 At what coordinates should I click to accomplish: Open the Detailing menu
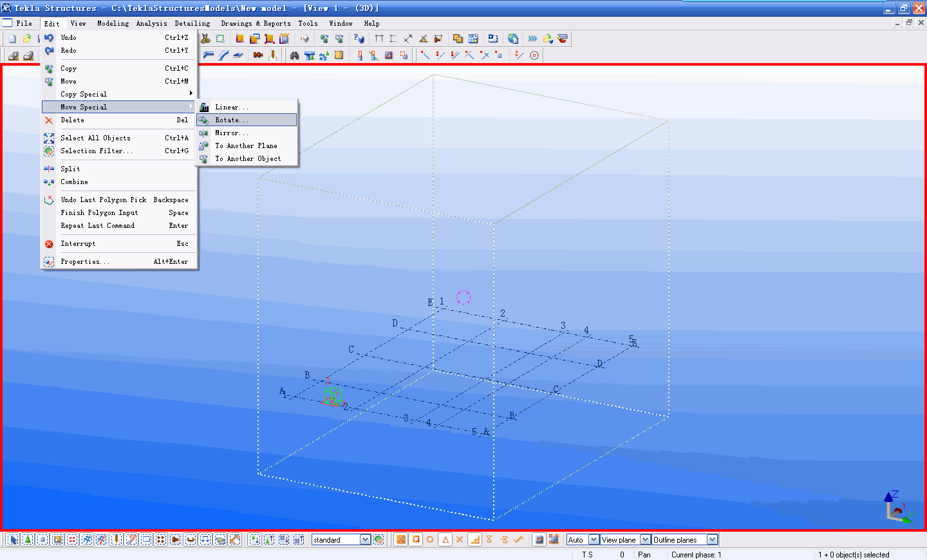[192, 23]
